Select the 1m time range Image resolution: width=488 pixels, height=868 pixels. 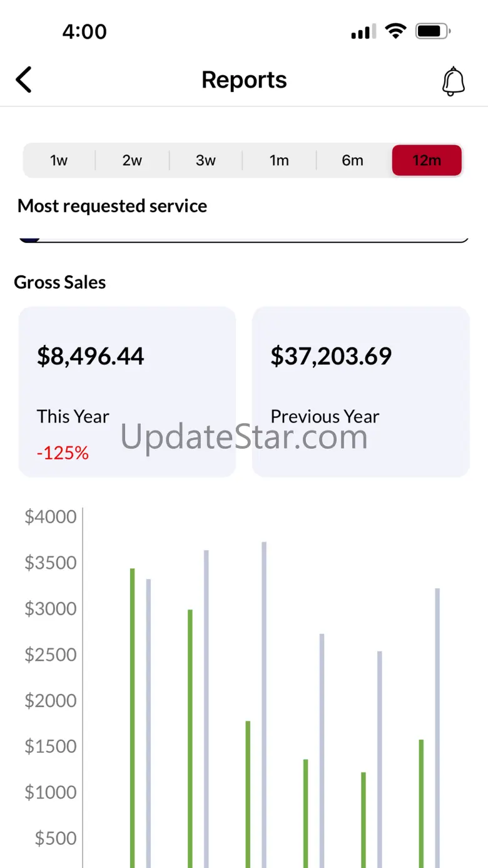279,160
